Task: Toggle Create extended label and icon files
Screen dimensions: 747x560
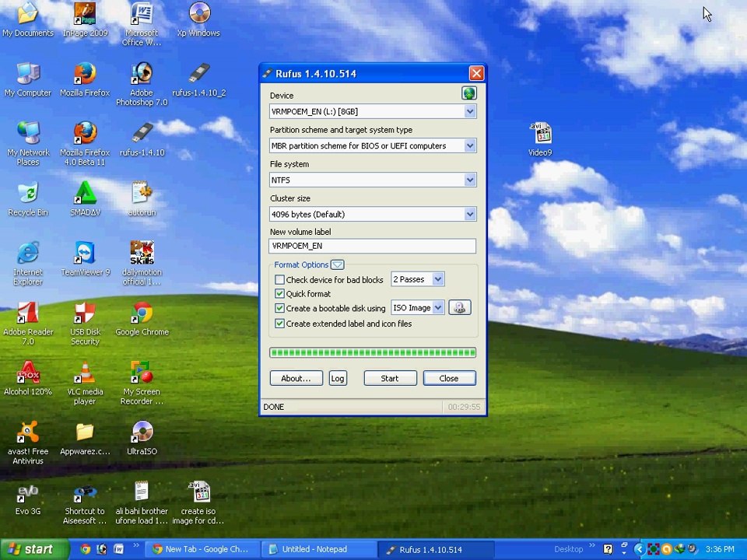Action: [279, 324]
